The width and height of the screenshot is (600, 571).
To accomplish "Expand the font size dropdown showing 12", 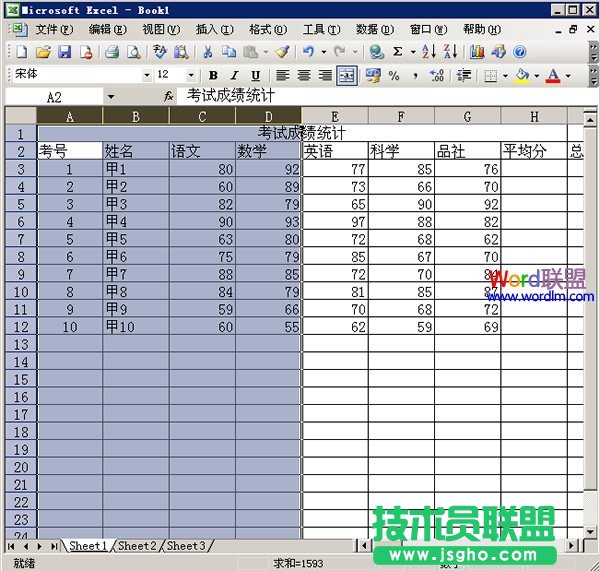I will click(x=191, y=75).
